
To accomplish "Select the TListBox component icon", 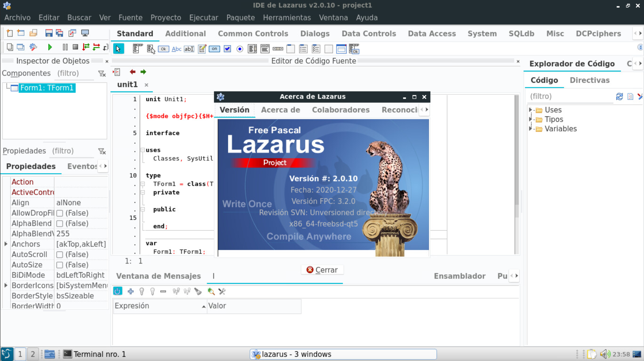I will (x=253, y=49).
